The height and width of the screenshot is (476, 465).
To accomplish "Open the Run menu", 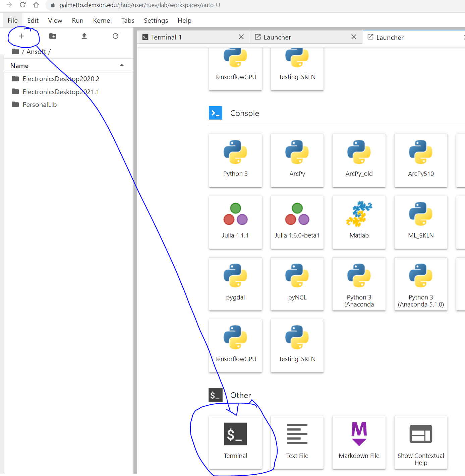I will 78,20.
